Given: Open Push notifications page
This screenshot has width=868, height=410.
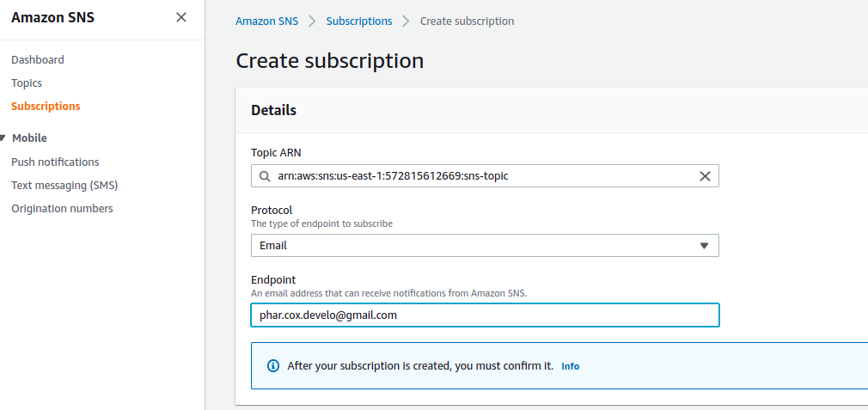Looking at the screenshot, I should point(55,162).
